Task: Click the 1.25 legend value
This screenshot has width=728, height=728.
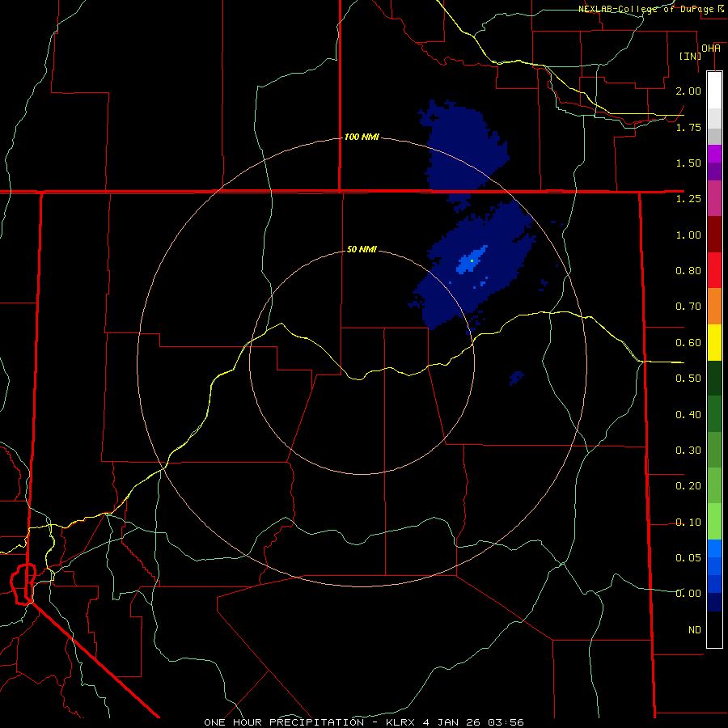Action: 688,199
